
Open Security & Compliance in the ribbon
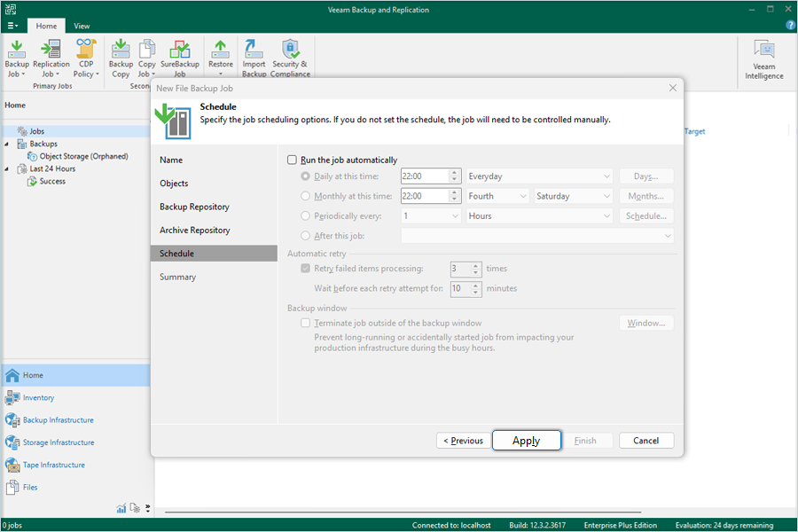coord(290,59)
